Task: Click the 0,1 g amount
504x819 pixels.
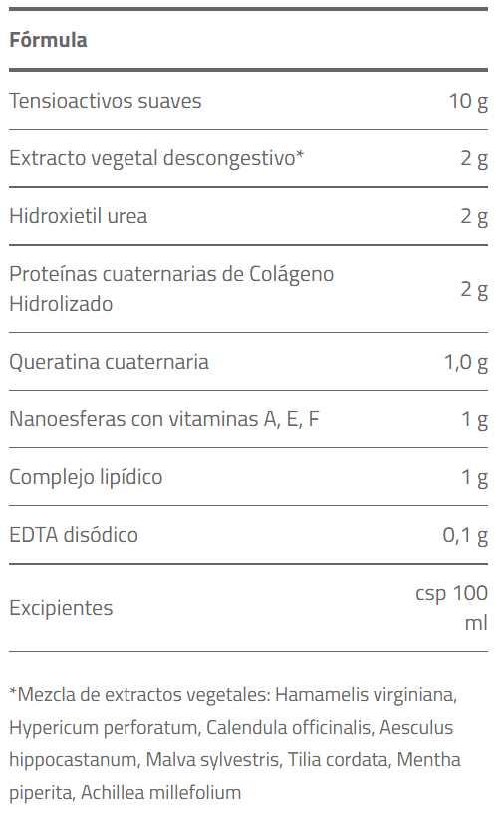Action: (465, 535)
